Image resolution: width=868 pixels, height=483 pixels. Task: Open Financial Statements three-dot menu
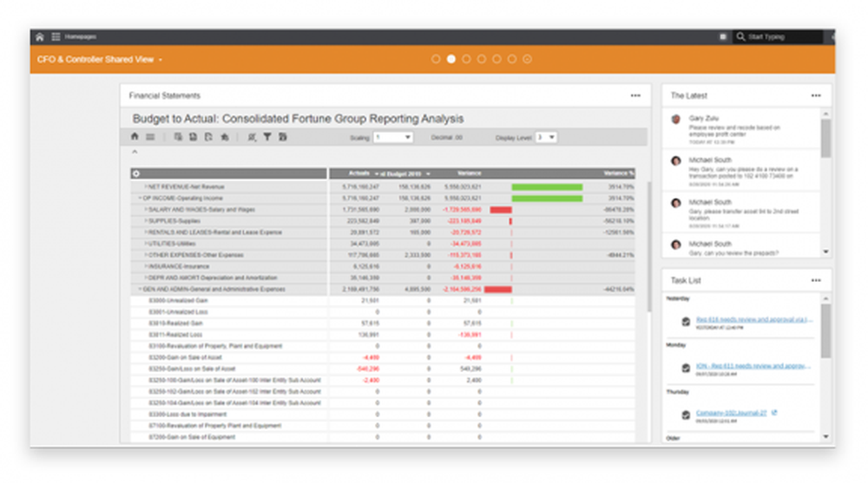click(635, 95)
